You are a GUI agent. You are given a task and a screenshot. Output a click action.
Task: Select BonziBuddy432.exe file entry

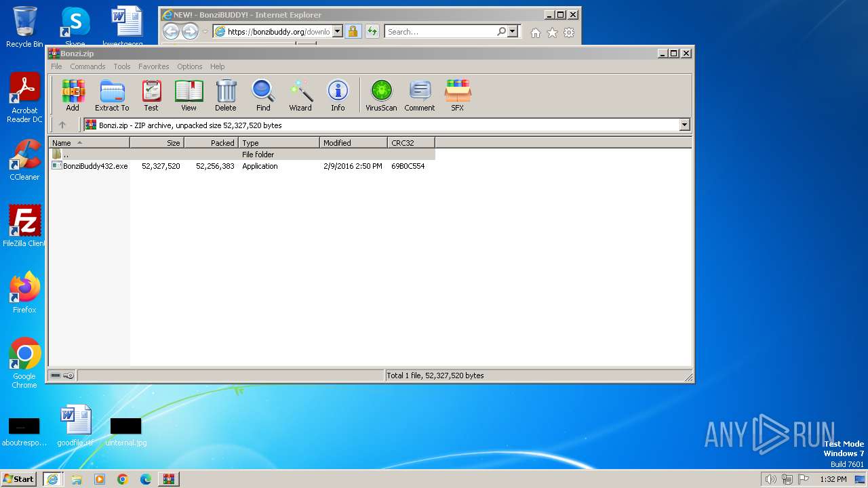click(90, 166)
